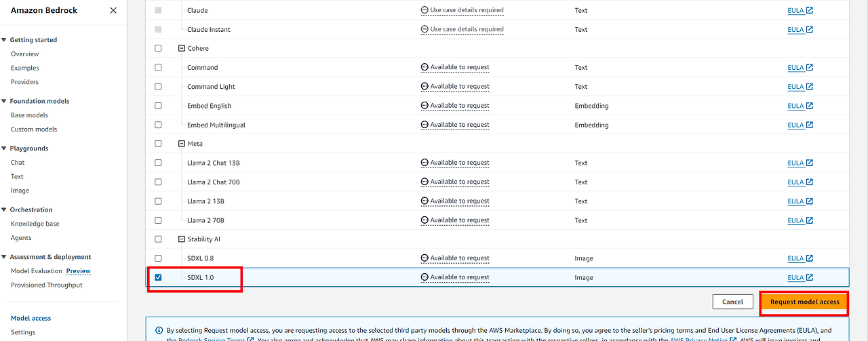Collapse the Orchestration section
The image size is (868, 341).
click(4, 210)
